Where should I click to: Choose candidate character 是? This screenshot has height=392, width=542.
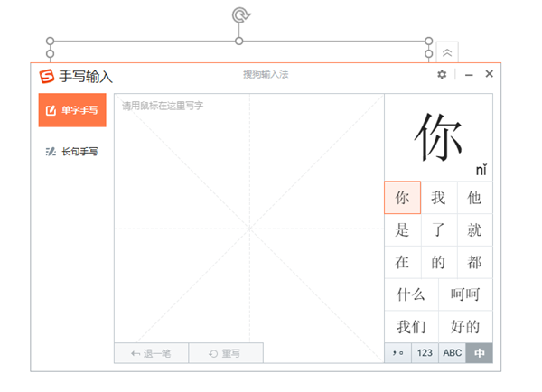[402, 230]
